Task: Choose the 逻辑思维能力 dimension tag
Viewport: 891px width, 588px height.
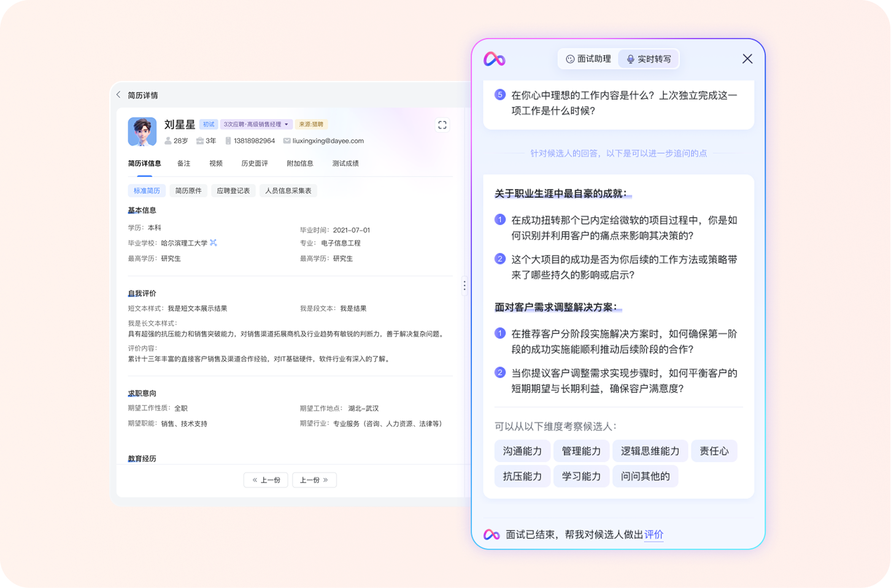Action: pos(650,451)
